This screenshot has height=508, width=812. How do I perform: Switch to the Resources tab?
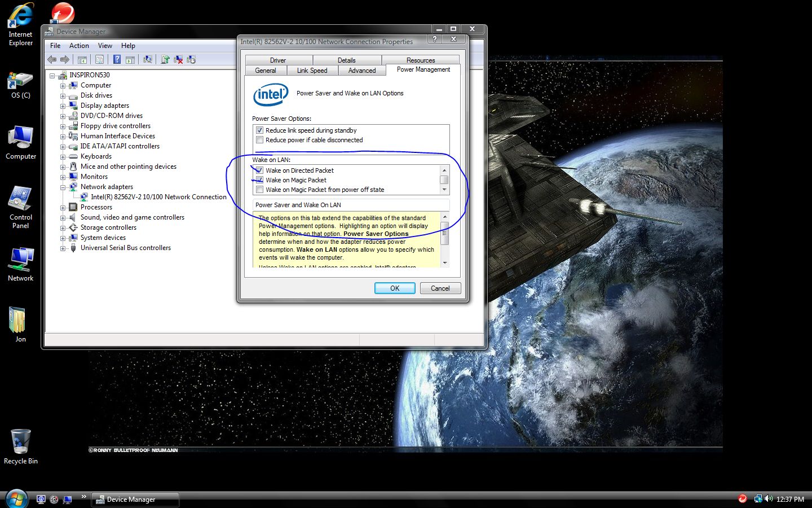coord(421,60)
